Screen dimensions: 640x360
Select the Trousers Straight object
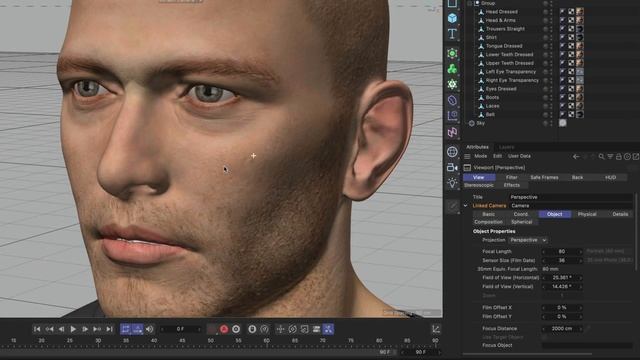(x=505, y=29)
